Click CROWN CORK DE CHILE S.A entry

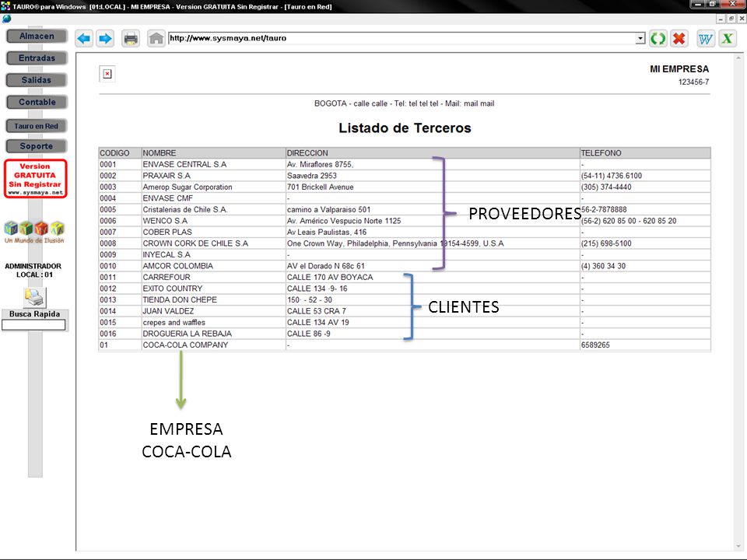(195, 243)
